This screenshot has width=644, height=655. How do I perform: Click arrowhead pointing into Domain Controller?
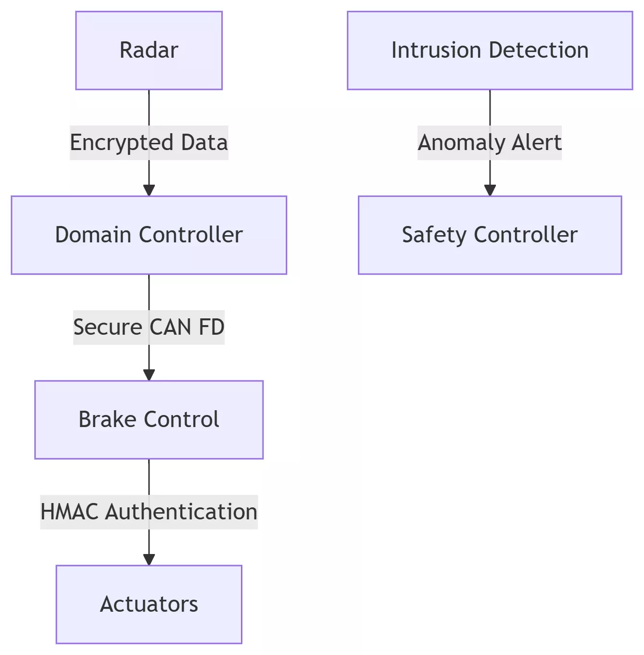(149, 190)
